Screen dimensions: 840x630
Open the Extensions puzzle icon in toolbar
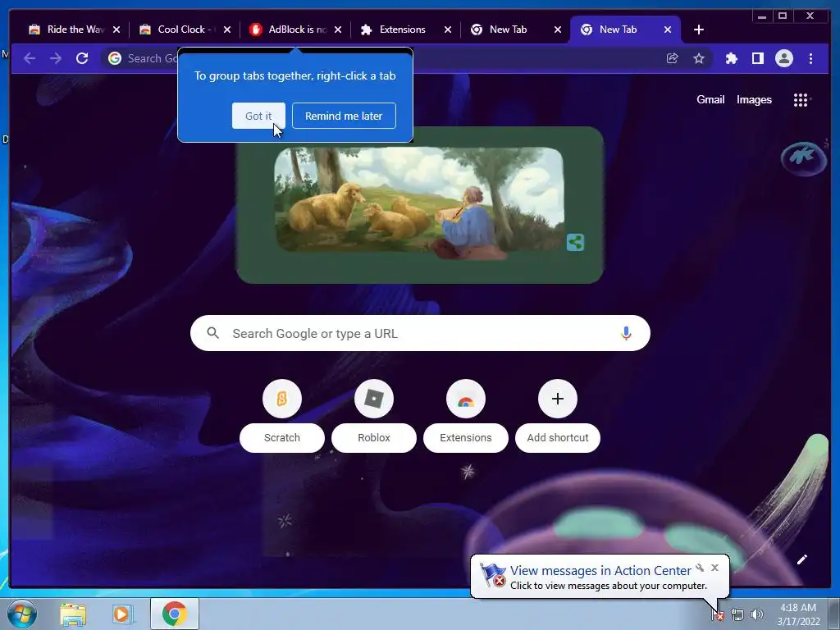[731, 58]
